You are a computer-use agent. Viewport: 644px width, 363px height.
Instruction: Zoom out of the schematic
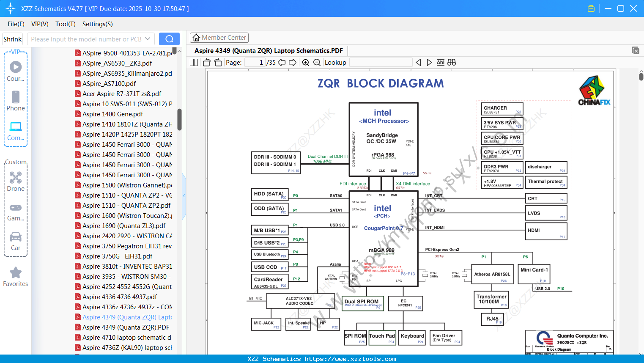click(317, 62)
